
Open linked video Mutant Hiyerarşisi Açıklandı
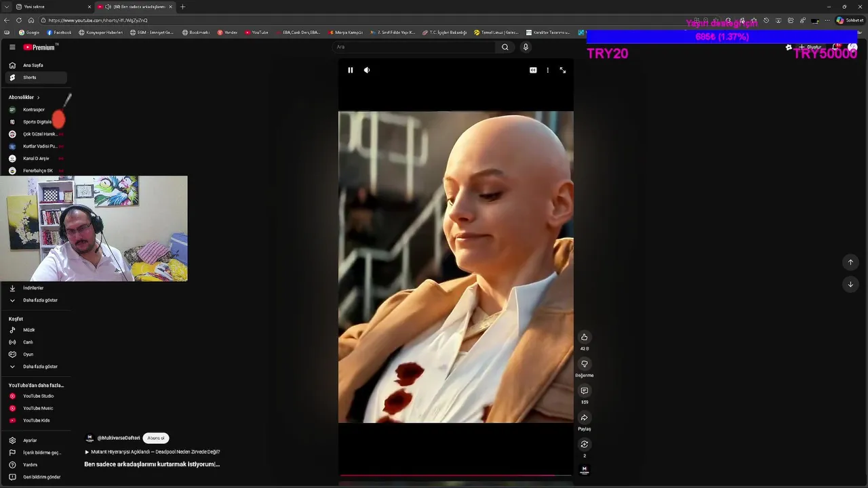pyautogui.click(x=153, y=452)
